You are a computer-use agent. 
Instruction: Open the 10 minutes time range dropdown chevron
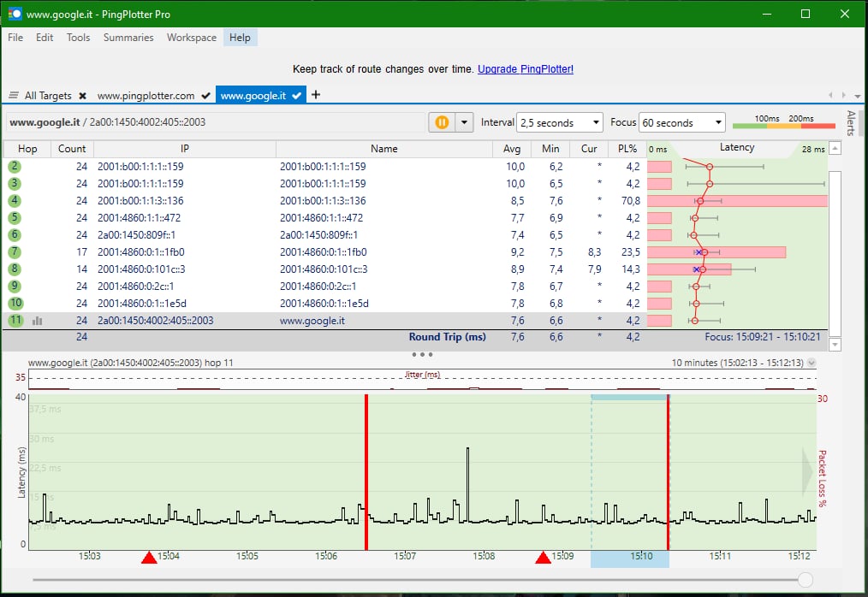812,363
